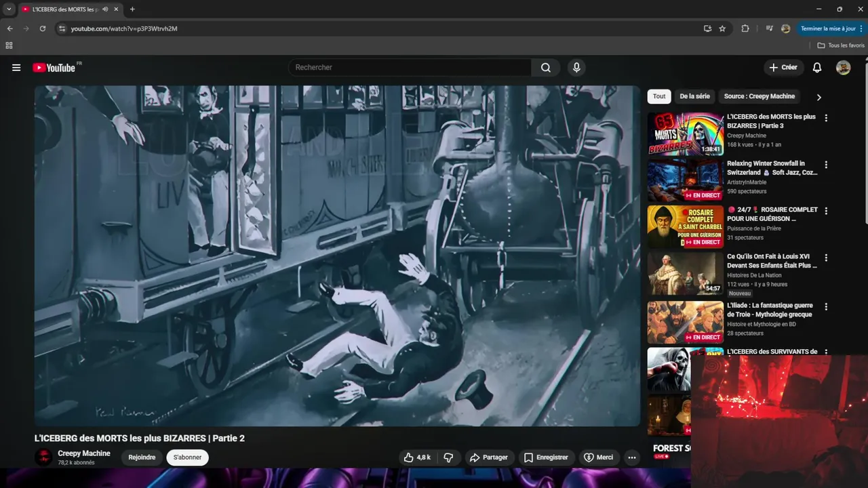Viewport: 868px width, 488px height.
Task: Click the page vertical scrollbar
Action: pyautogui.click(x=865, y=142)
